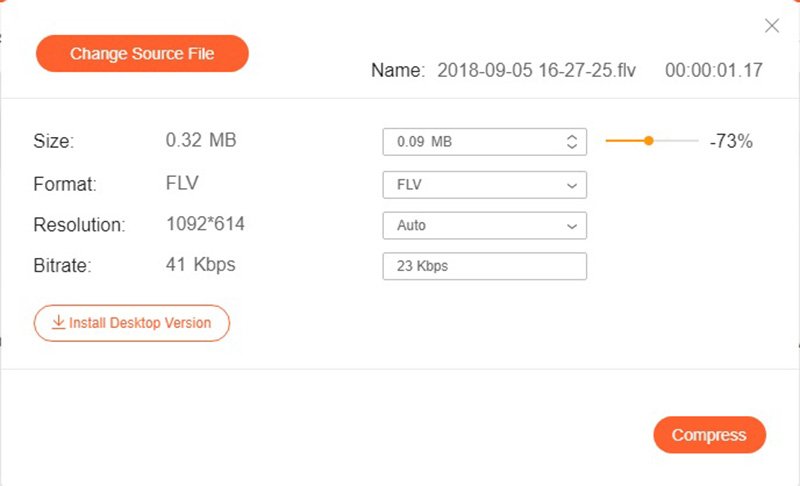Viewport: 800px width, 486px height.
Task: Click the Install Desktop Version button
Action: pyautogui.click(x=132, y=323)
